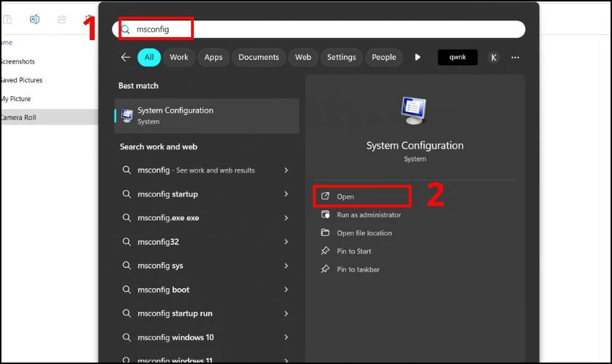
Task: Click the System Configuration icon in best match
Action: (x=127, y=115)
